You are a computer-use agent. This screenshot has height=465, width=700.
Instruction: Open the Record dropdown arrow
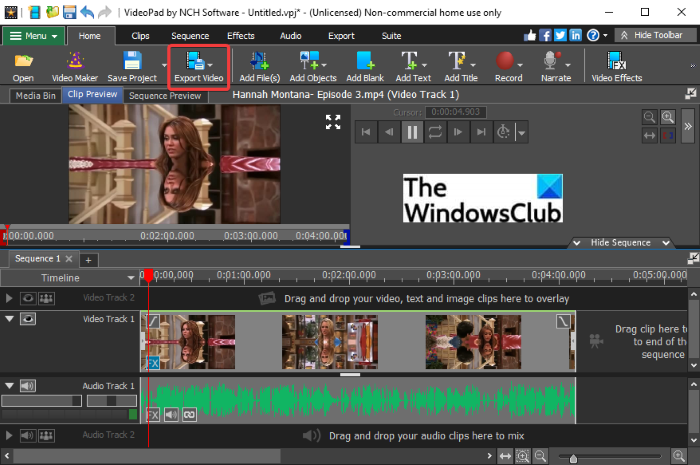[x=520, y=65]
